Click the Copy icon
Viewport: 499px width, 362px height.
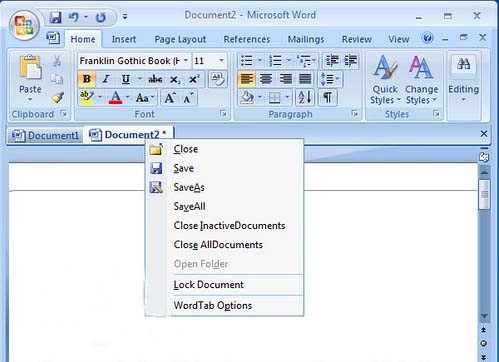click(x=57, y=79)
